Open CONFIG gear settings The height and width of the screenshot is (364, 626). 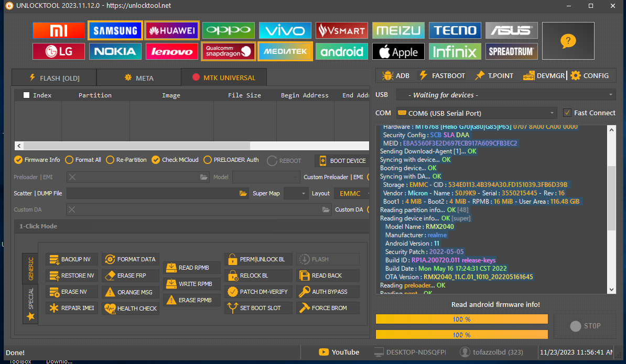click(590, 75)
